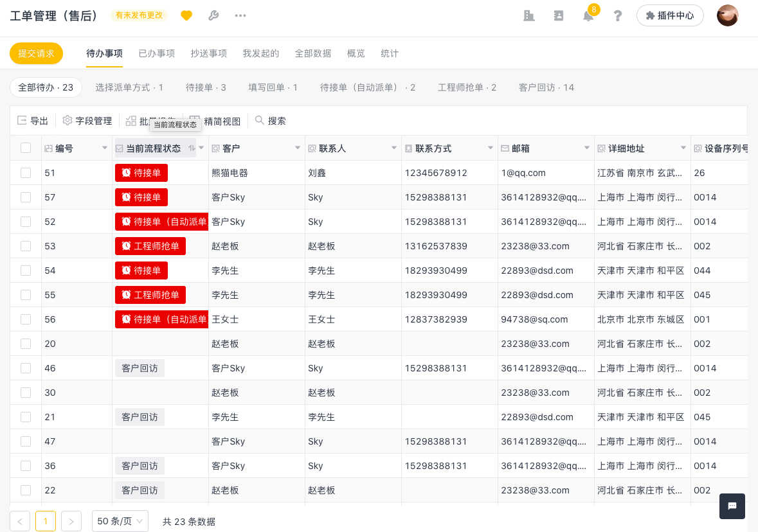Tick the checkbox for row 53

(26, 246)
